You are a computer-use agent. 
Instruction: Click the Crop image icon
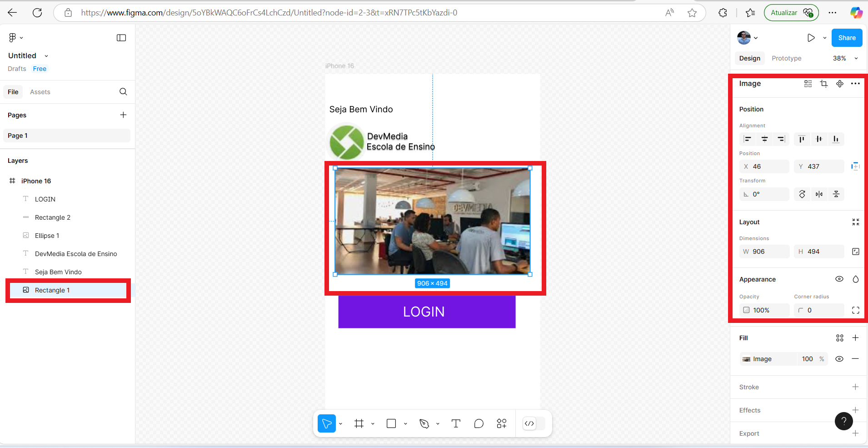tap(824, 84)
